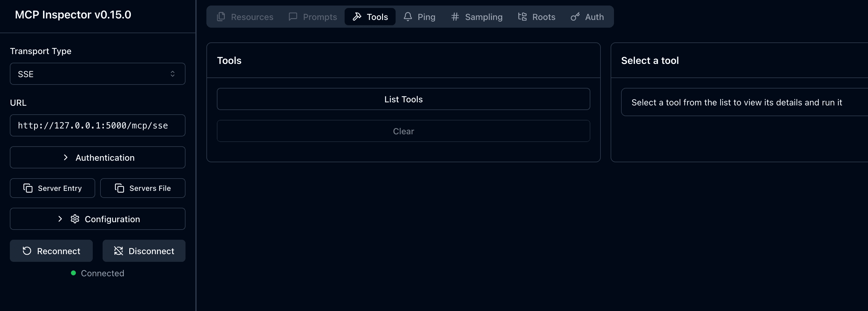Screen dimensions: 868x311
Task: Click the Prompts tab speech bubble icon
Action: 293,17
